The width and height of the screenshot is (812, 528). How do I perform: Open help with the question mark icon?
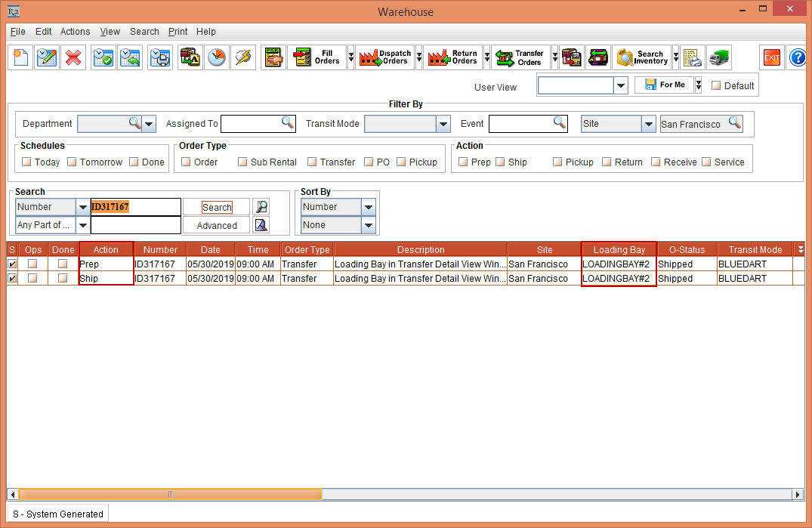pos(798,58)
